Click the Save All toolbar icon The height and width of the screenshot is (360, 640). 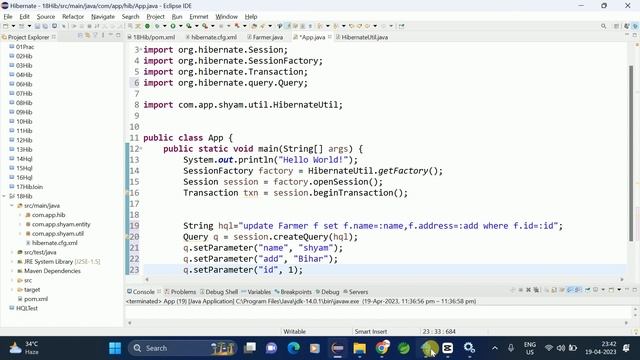[45, 26]
